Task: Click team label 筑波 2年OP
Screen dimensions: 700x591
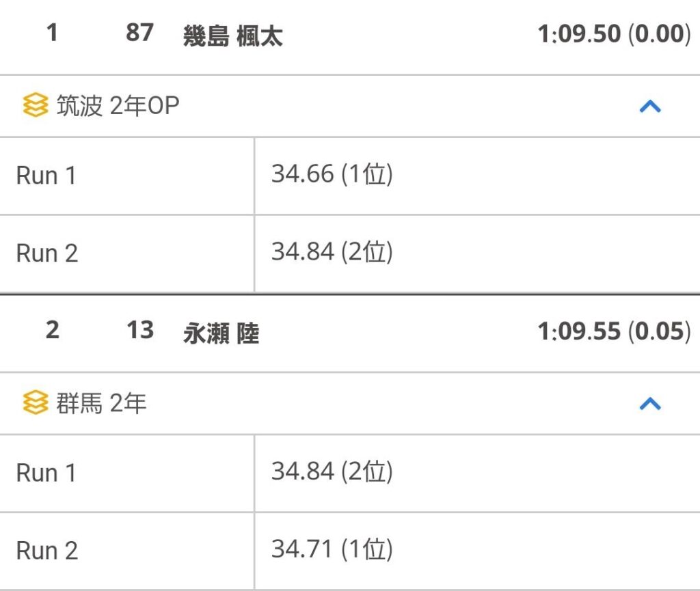Action: (118, 106)
